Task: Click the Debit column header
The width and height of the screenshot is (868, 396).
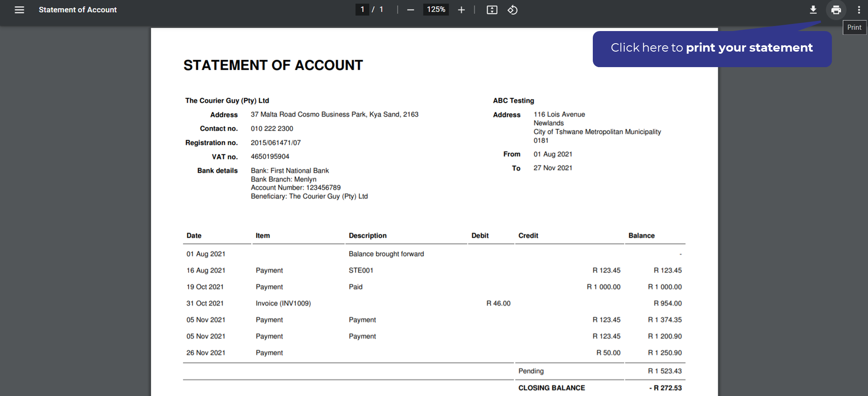Action: click(480, 236)
